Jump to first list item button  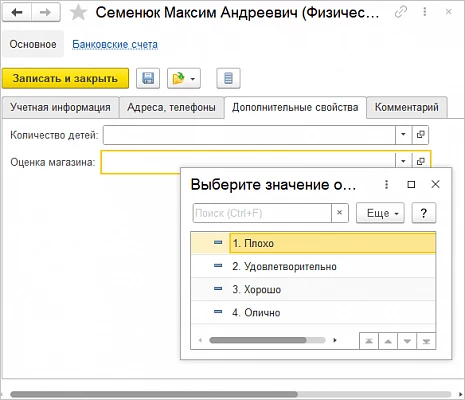[x=369, y=341]
